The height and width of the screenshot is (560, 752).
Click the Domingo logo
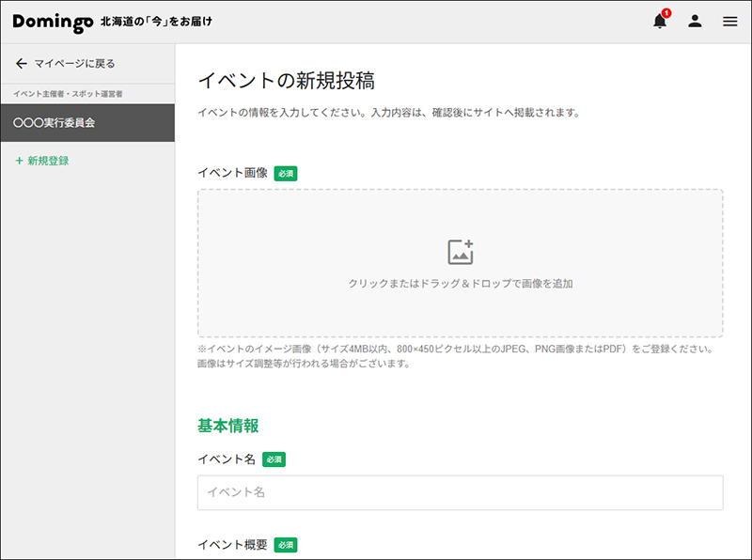click(53, 22)
